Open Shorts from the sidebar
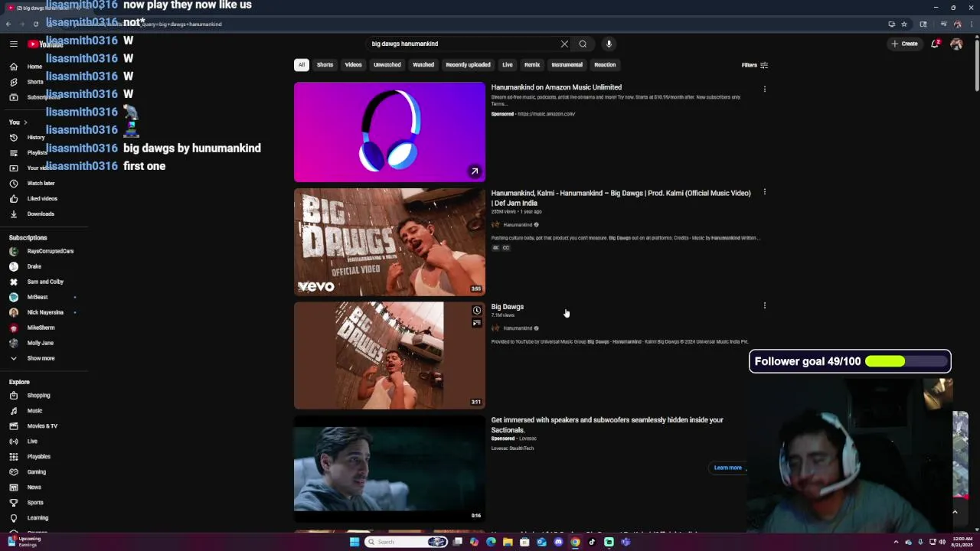The image size is (980, 551). click(26, 82)
